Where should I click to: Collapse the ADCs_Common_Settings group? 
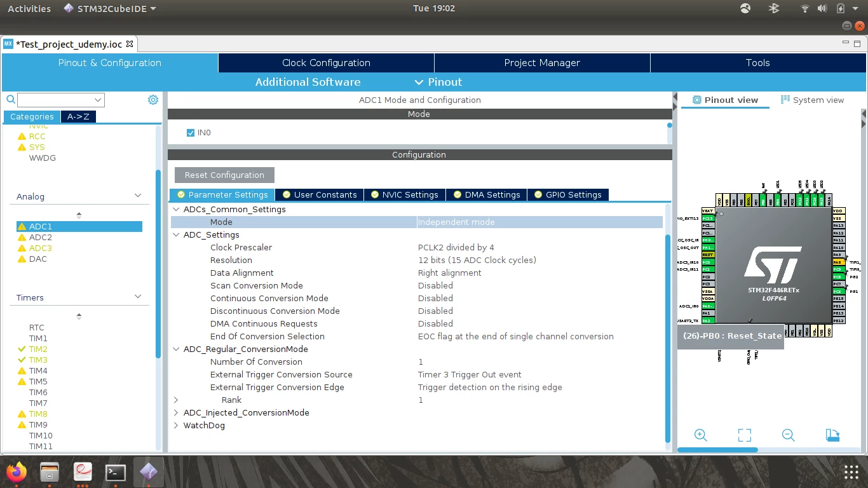point(176,209)
